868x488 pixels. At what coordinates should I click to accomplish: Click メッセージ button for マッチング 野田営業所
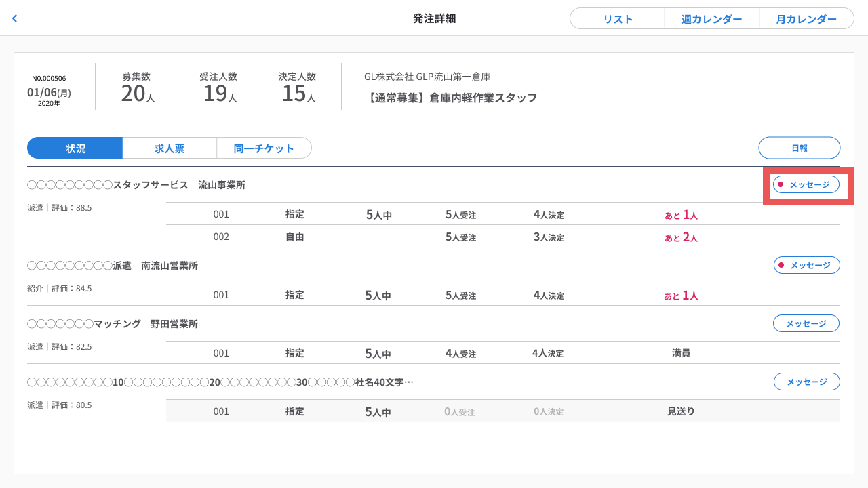pos(806,323)
